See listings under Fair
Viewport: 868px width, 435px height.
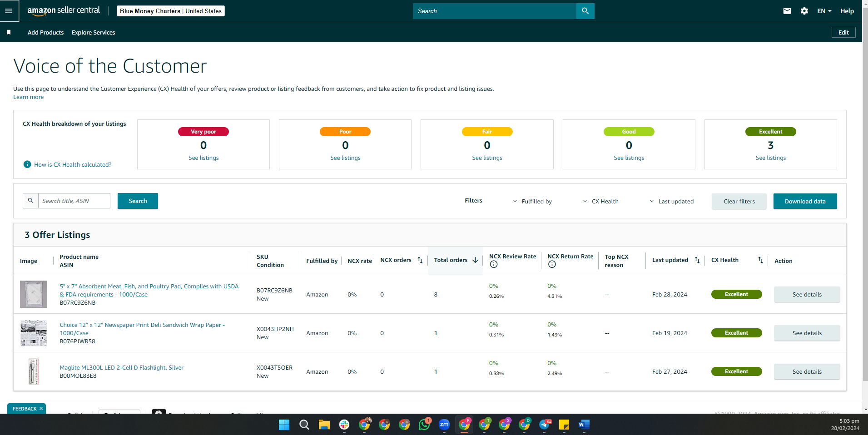pos(487,158)
